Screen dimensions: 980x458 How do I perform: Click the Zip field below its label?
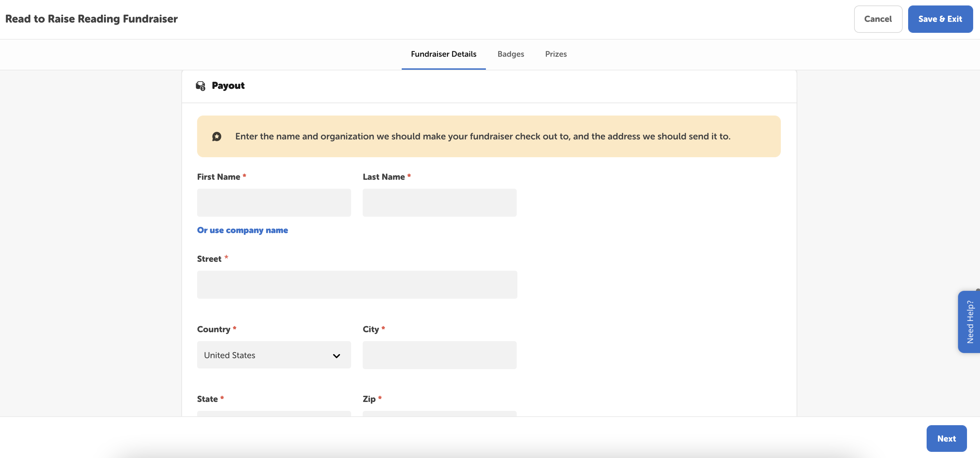click(x=439, y=413)
